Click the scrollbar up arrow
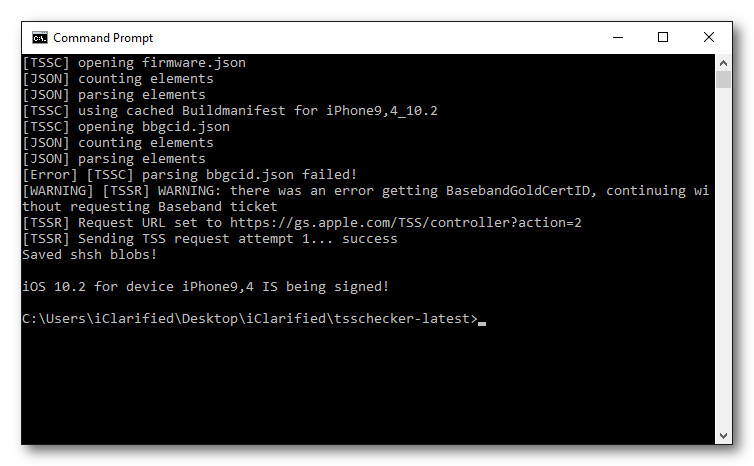The height and width of the screenshot is (466, 754). pos(724,62)
